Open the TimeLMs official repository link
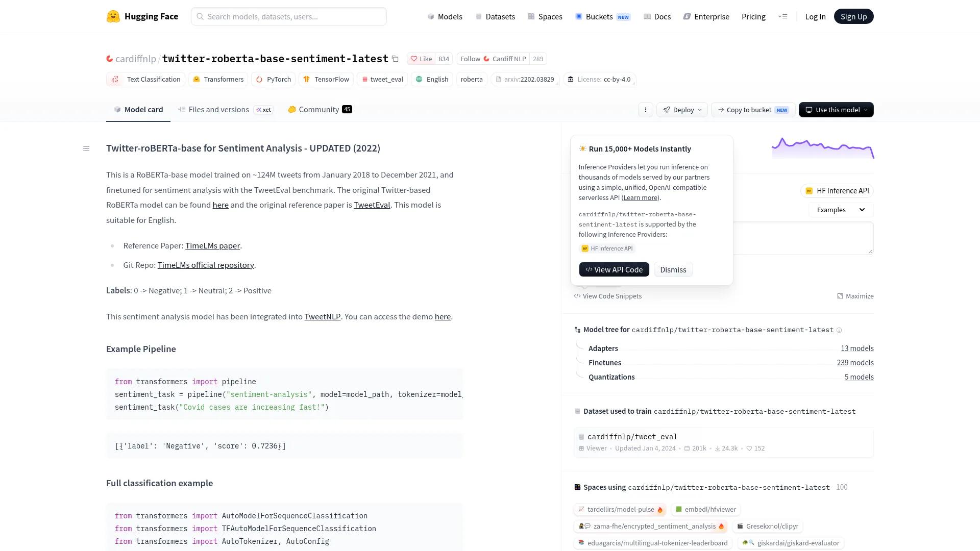The height and width of the screenshot is (551, 980). coord(206,265)
